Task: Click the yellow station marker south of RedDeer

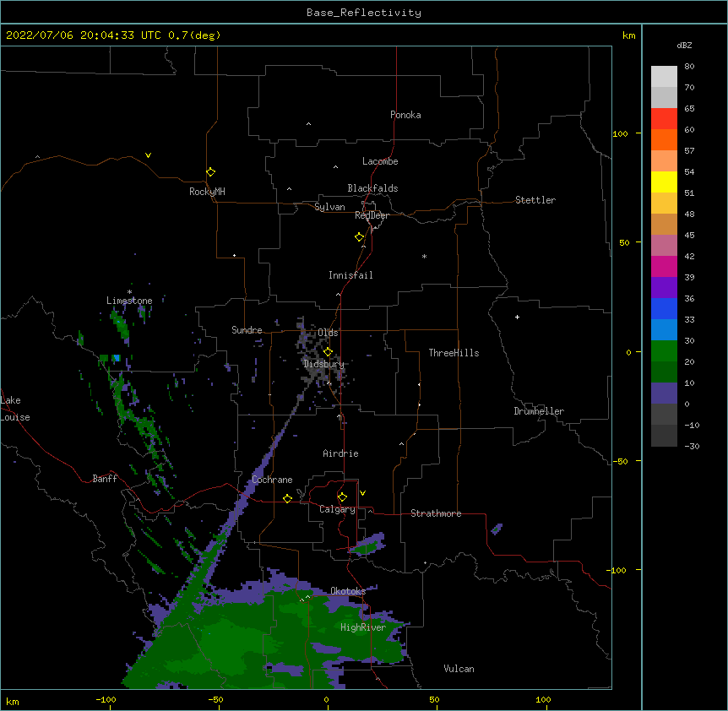Action: 360,237
